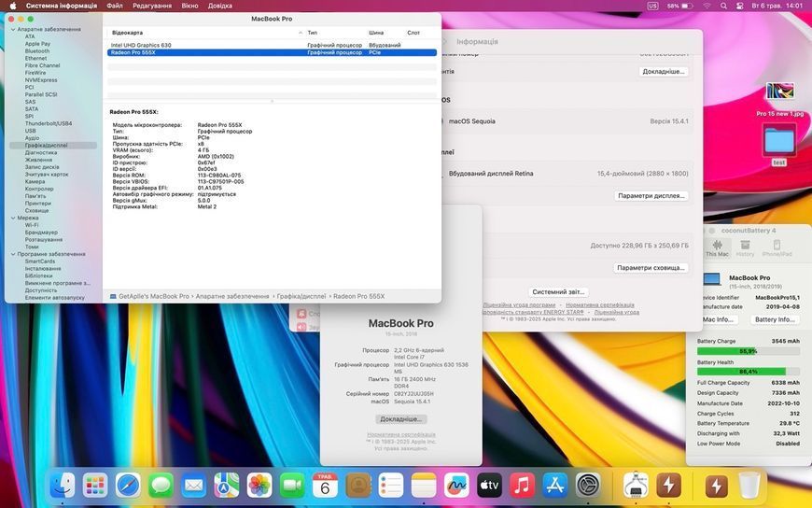Open Reminders from the Dock
This screenshot has width=812, height=508.
pyautogui.click(x=390, y=486)
